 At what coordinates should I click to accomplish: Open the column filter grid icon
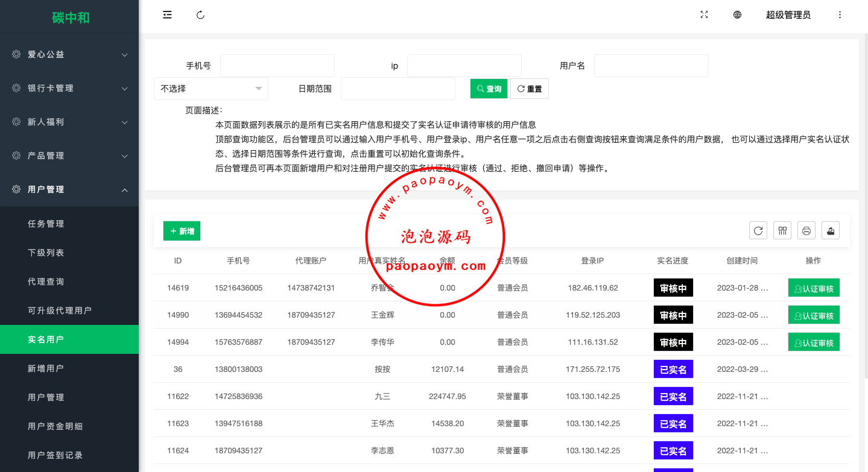click(x=782, y=230)
